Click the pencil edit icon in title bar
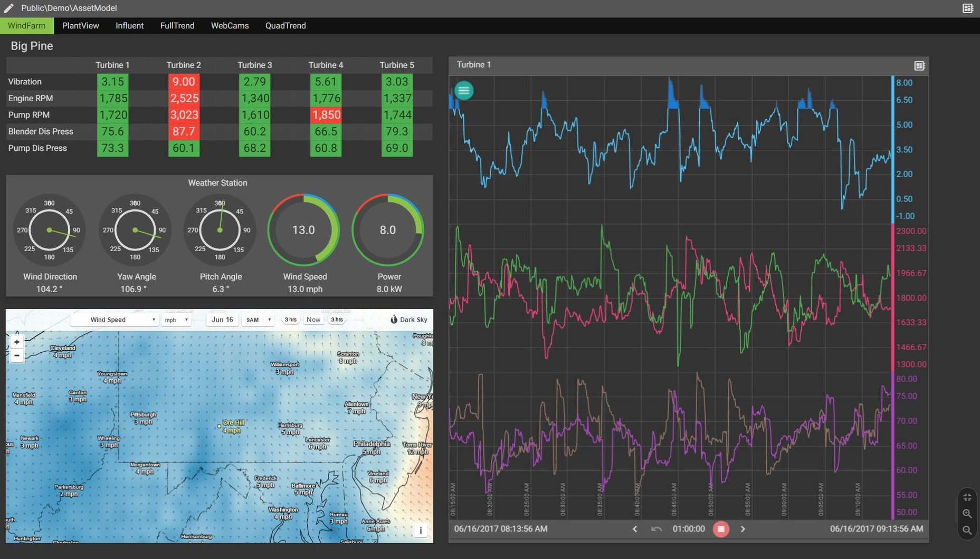 [8, 8]
